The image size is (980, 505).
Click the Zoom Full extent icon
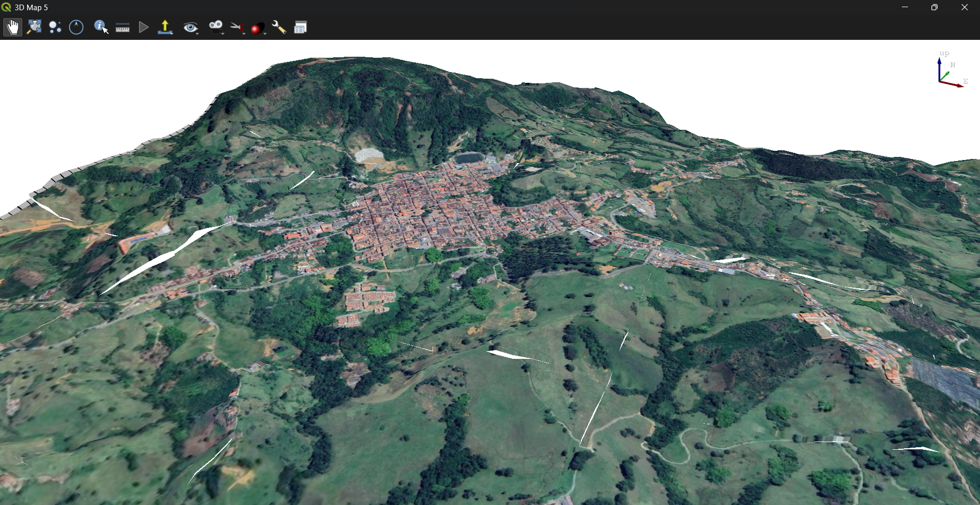pos(34,27)
